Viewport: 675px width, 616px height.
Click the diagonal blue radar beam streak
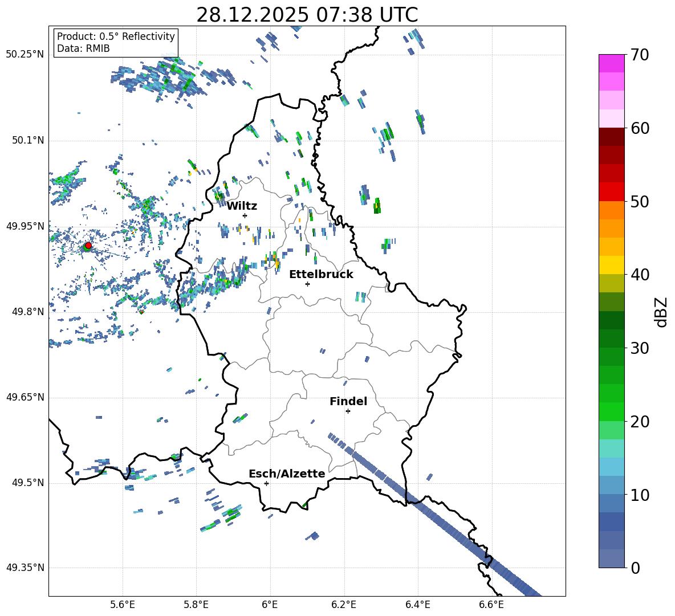tap(435, 515)
